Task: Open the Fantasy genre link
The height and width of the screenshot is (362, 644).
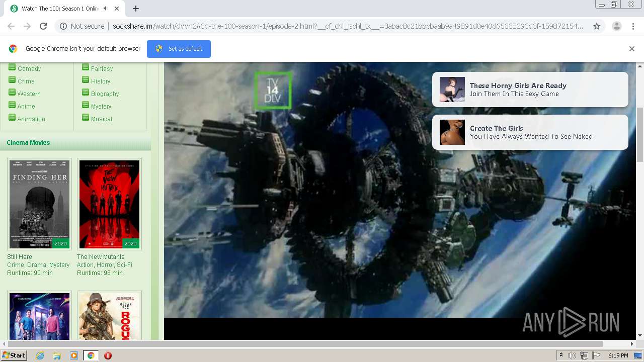Action: (x=102, y=69)
